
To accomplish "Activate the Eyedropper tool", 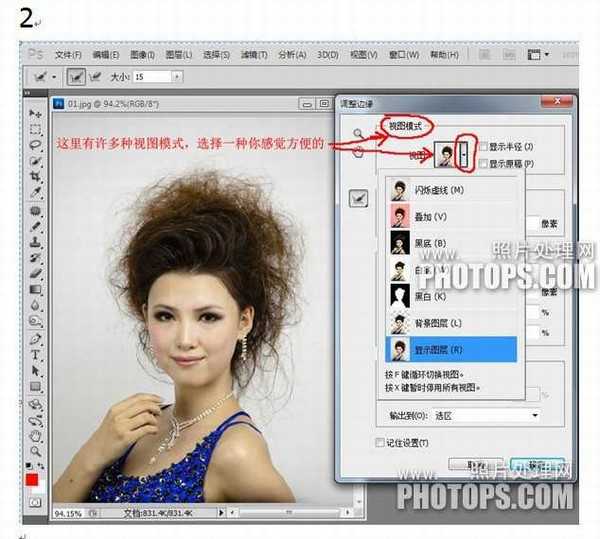I will click(35, 193).
